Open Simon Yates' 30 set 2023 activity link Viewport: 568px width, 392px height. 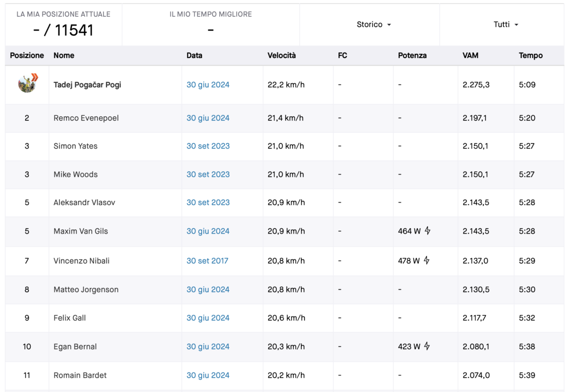(208, 146)
